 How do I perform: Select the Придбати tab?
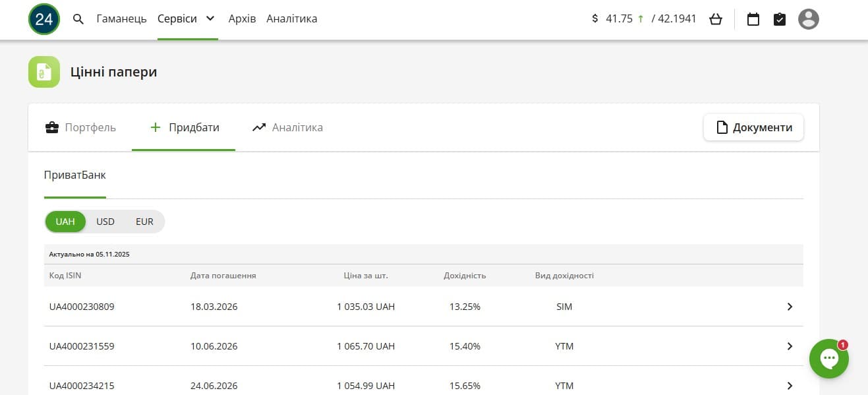click(184, 127)
